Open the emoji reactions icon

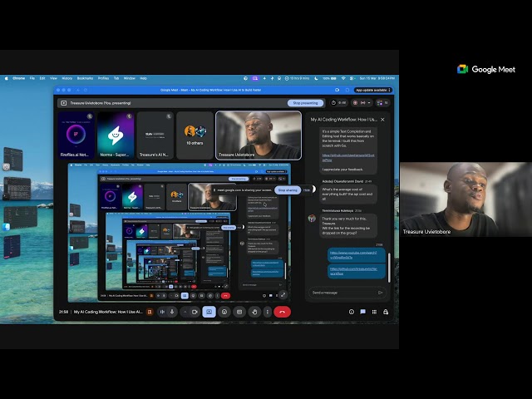tap(224, 312)
